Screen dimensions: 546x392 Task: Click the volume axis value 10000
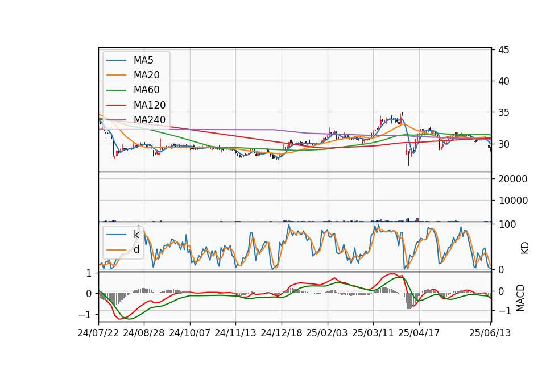click(x=513, y=201)
